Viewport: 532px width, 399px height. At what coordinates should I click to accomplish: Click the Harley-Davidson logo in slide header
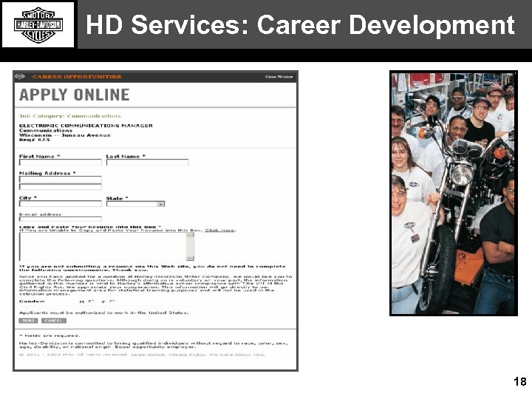click(38, 25)
